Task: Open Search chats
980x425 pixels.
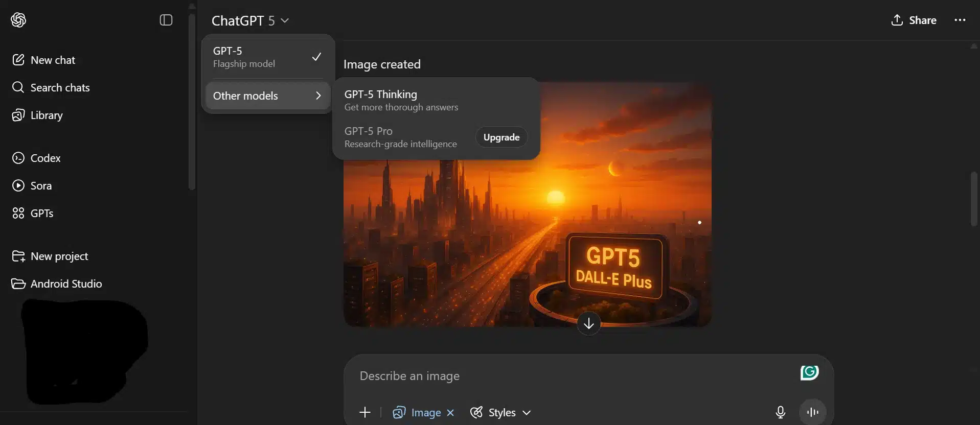Action: point(51,87)
